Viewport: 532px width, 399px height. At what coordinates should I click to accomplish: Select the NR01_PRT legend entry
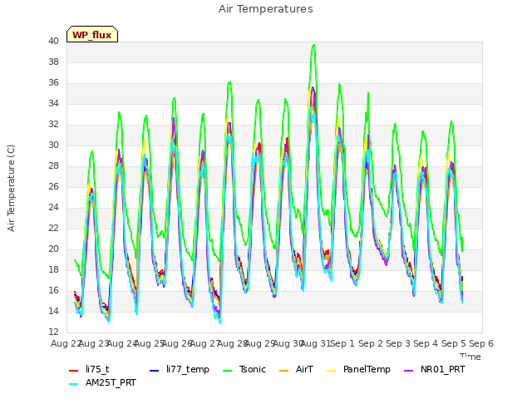[x=435, y=369]
